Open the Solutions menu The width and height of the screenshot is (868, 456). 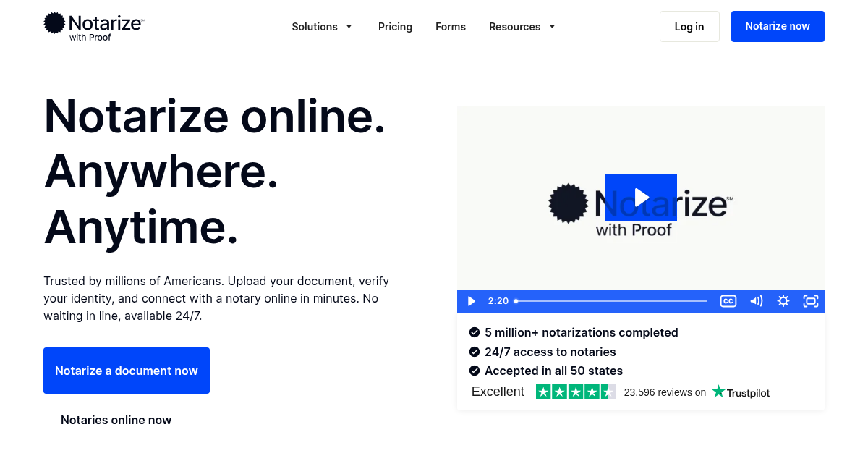[x=315, y=27]
